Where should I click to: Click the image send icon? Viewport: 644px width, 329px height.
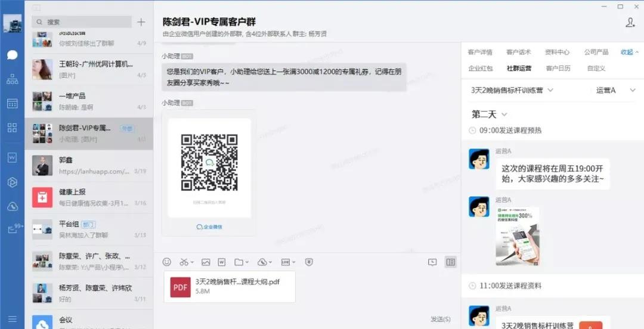(206, 262)
